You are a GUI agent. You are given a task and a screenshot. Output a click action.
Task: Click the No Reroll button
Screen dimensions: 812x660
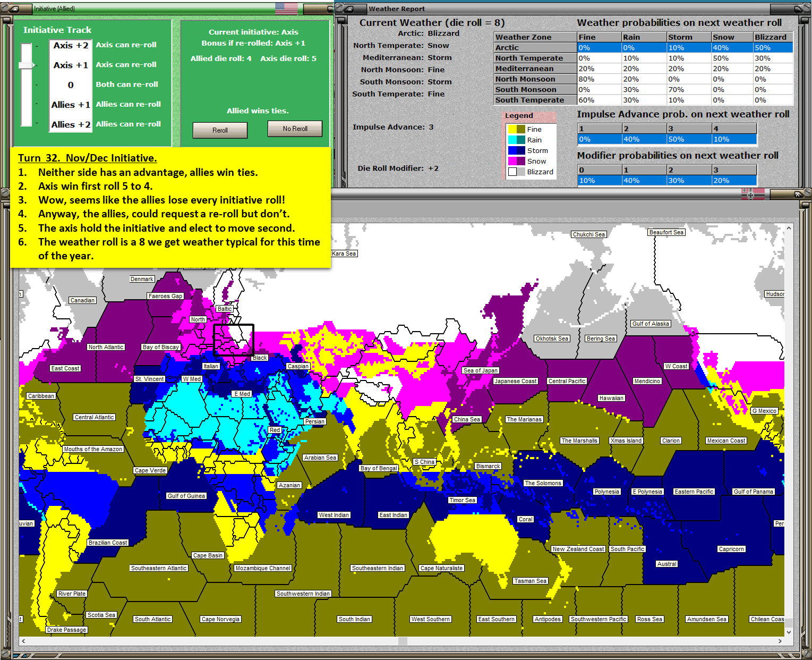295,129
